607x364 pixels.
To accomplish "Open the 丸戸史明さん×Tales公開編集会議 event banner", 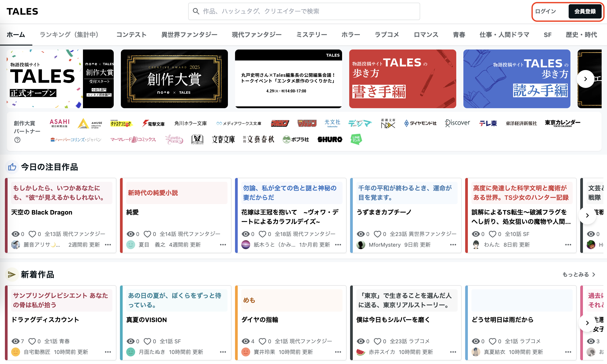I will [288, 79].
